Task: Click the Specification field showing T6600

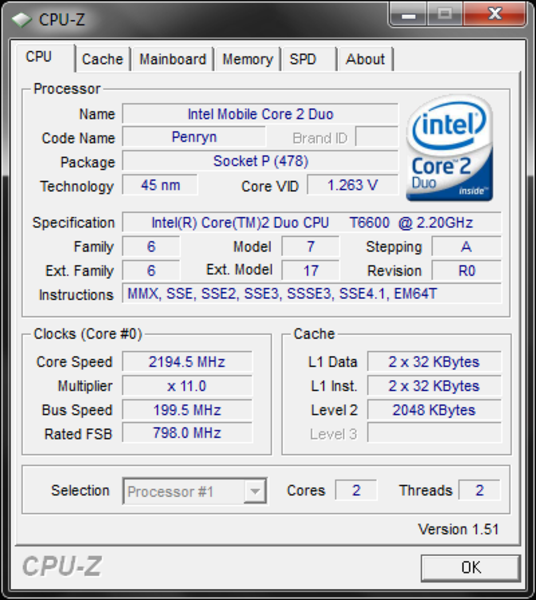Action: coord(312,222)
